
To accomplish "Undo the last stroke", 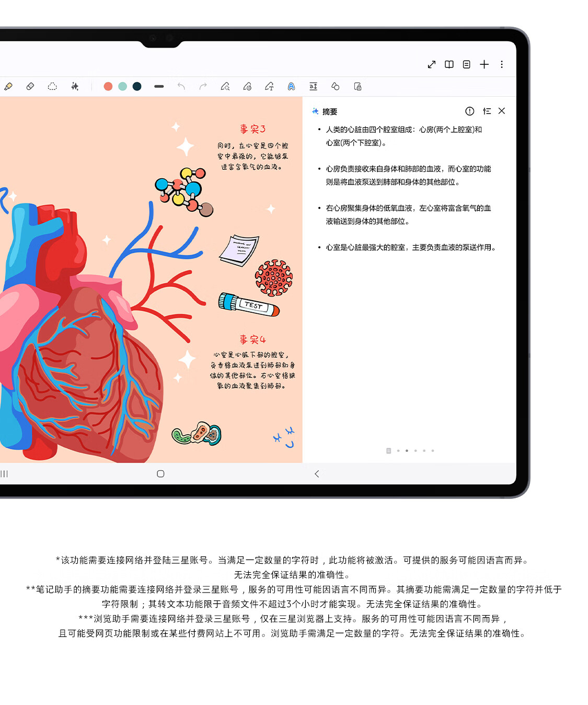I will 181,86.
